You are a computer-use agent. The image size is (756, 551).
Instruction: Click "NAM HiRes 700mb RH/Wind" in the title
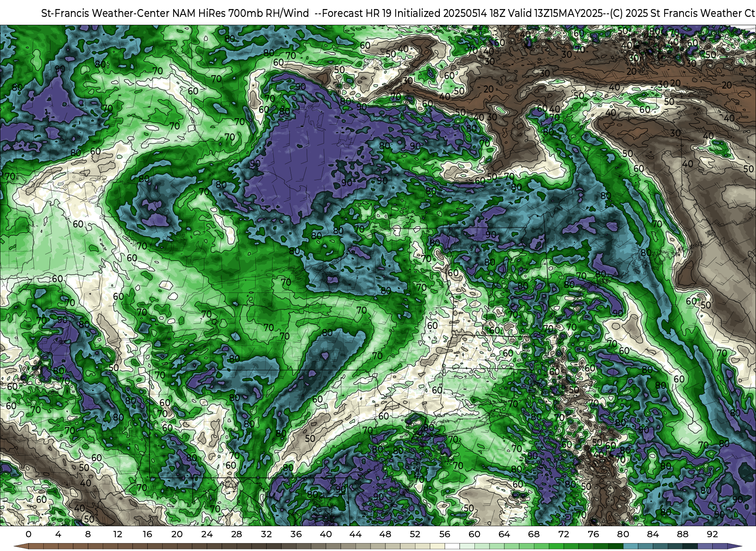[241, 13]
